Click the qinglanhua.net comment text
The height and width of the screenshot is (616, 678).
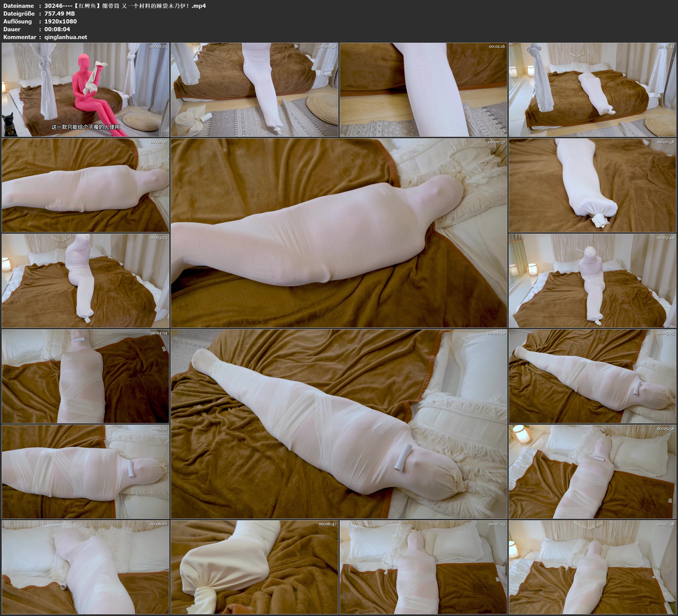pos(66,37)
